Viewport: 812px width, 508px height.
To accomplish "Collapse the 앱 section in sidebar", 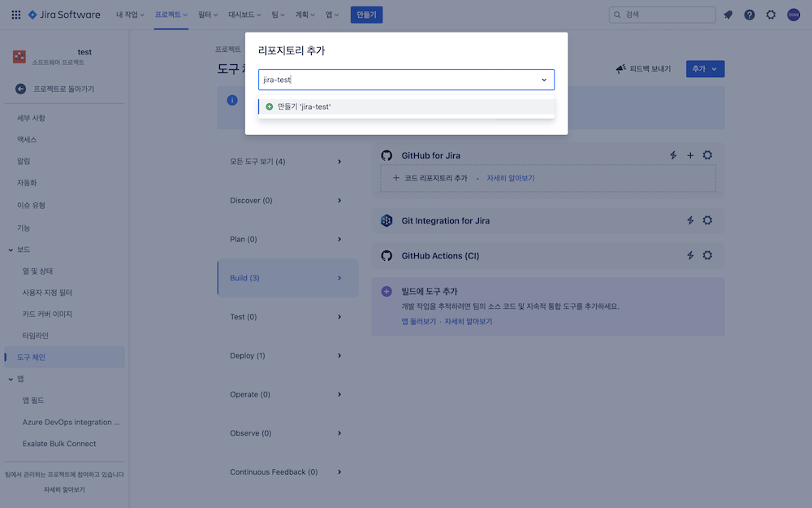I will (x=11, y=380).
